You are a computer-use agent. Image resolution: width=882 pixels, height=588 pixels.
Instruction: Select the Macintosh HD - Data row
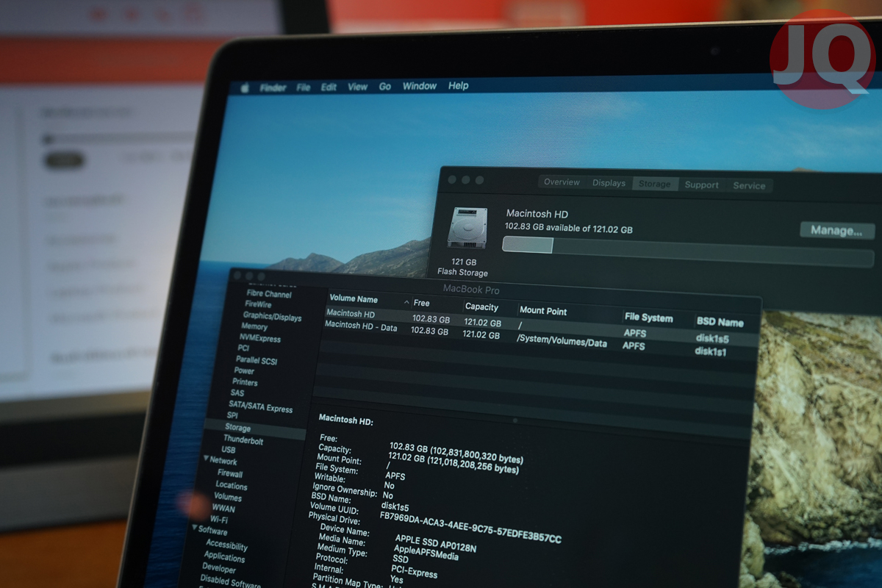click(x=540, y=338)
